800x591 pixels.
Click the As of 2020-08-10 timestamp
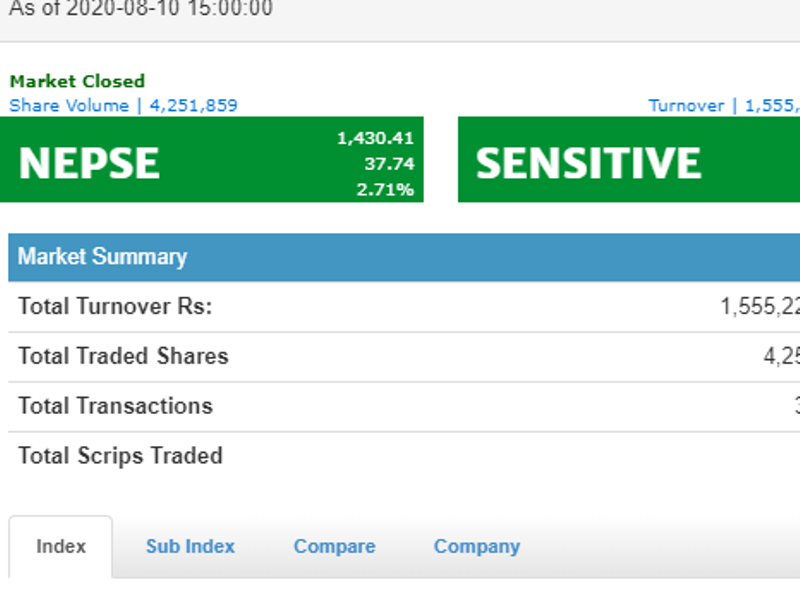pos(141,8)
